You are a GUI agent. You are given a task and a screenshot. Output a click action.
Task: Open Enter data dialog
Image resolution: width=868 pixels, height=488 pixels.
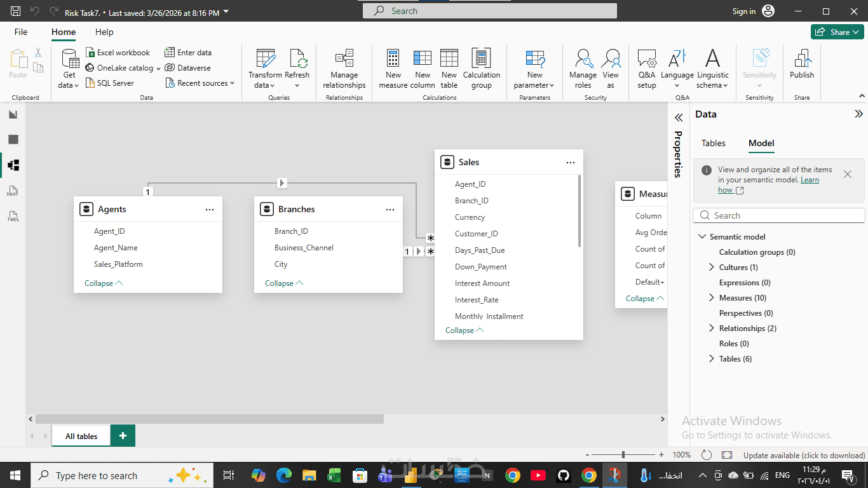188,53
